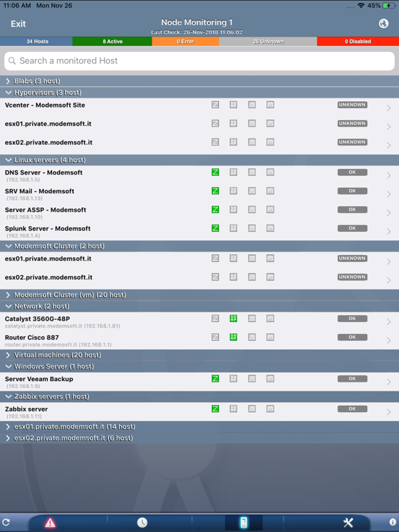Click IPMI icon for DNS Server row
The height and width of the screenshot is (532, 399).
point(270,172)
